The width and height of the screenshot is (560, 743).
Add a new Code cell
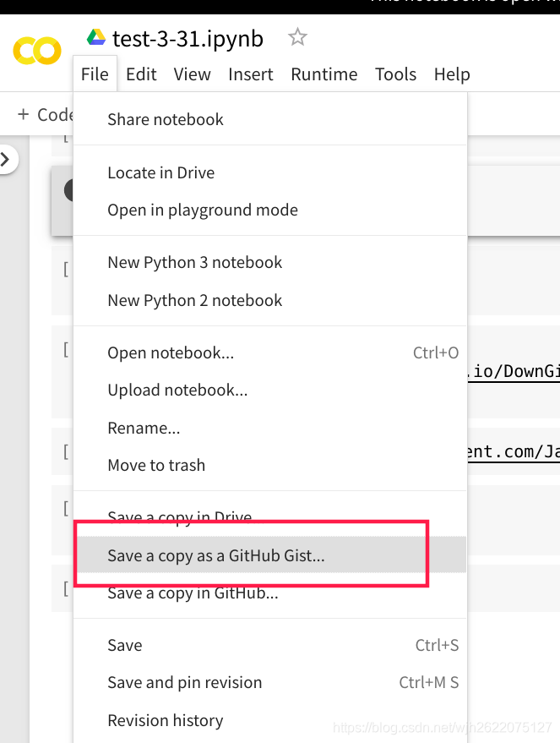(x=45, y=115)
